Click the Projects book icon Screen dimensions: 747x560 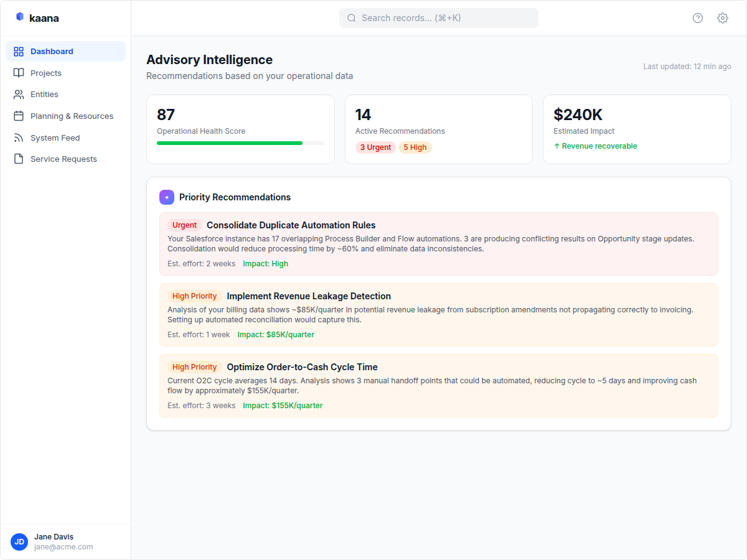click(19, 73)
